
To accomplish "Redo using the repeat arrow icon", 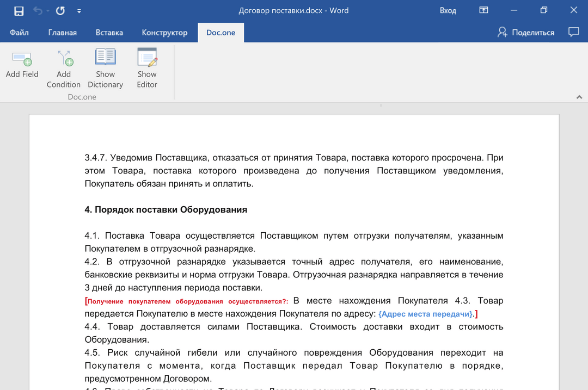I will coord(60,11).
